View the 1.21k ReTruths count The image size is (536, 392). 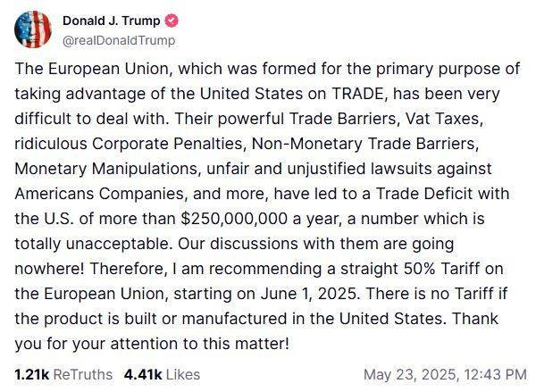tap(32, 374)
